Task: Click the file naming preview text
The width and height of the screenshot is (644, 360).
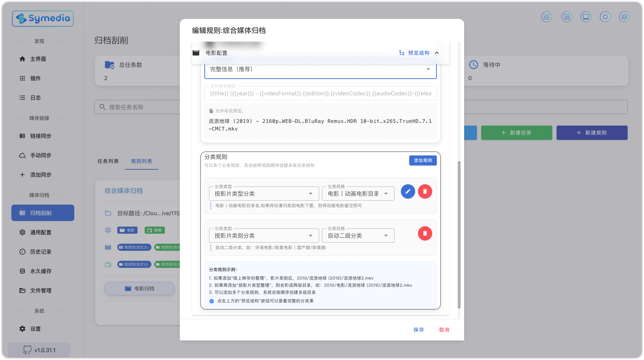Action: [320, 125]
